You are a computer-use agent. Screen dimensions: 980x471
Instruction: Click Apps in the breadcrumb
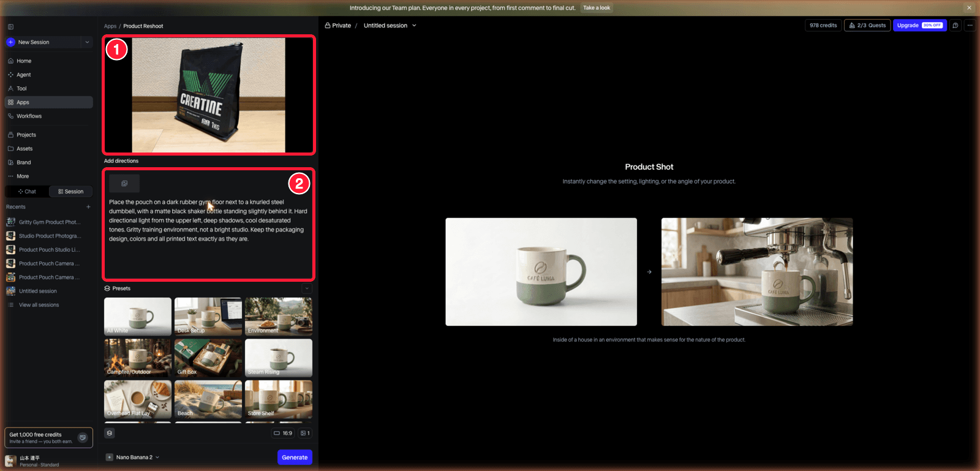110,26
